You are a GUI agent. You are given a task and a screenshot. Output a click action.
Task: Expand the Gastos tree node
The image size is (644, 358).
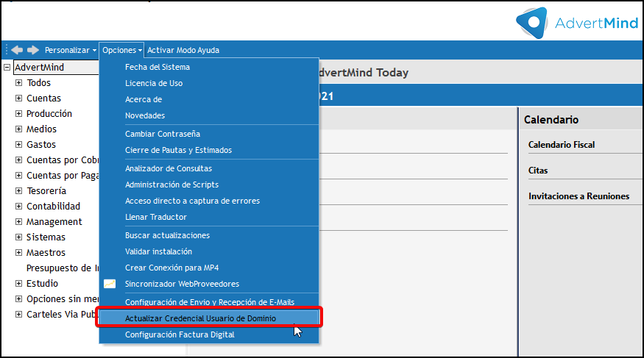[x=18, y=144]
